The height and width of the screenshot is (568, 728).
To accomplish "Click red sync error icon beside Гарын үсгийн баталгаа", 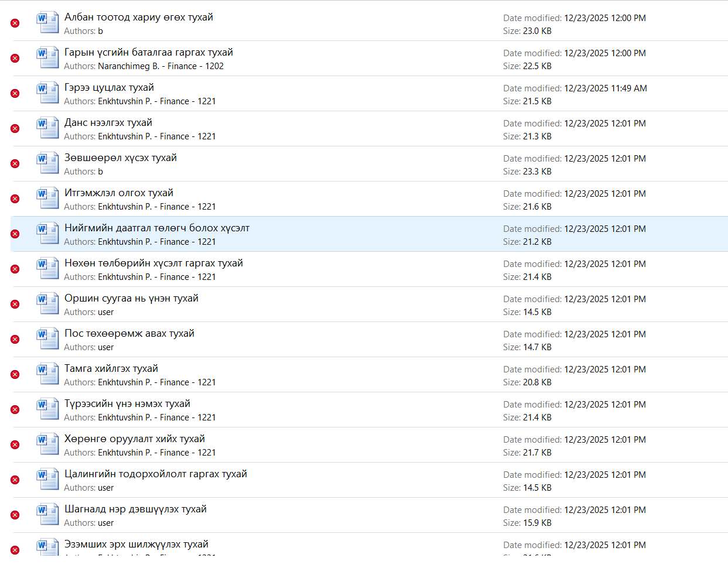I will point(15,58).
